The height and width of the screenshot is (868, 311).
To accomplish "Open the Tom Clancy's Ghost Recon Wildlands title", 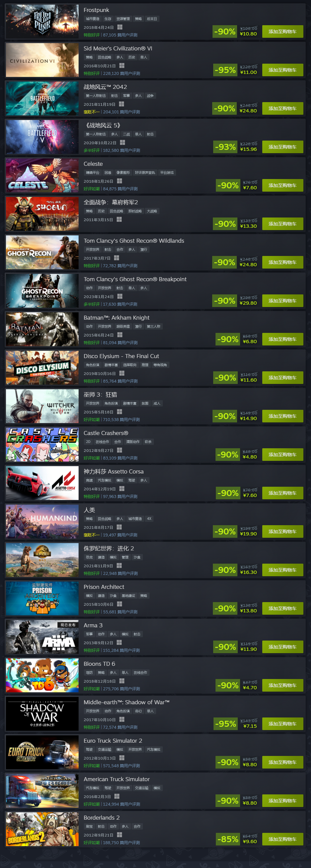I will pyautogui.click(x=134, y=241).
